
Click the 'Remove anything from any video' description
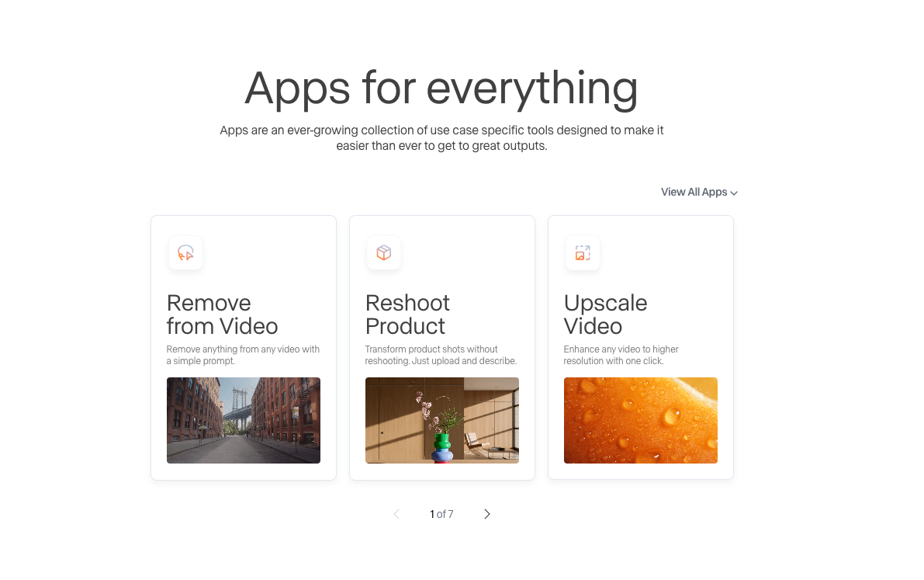pos(243,355)
